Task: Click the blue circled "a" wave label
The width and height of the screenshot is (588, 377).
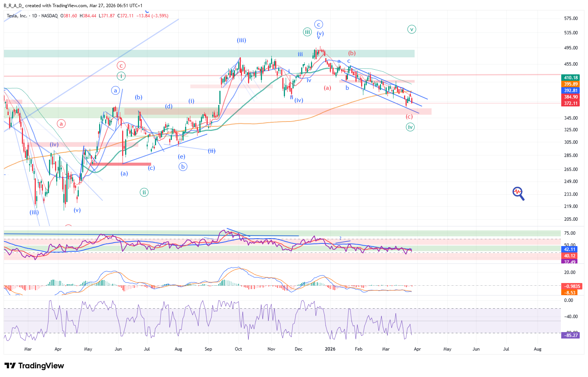Action: click(x=116, y=91)
